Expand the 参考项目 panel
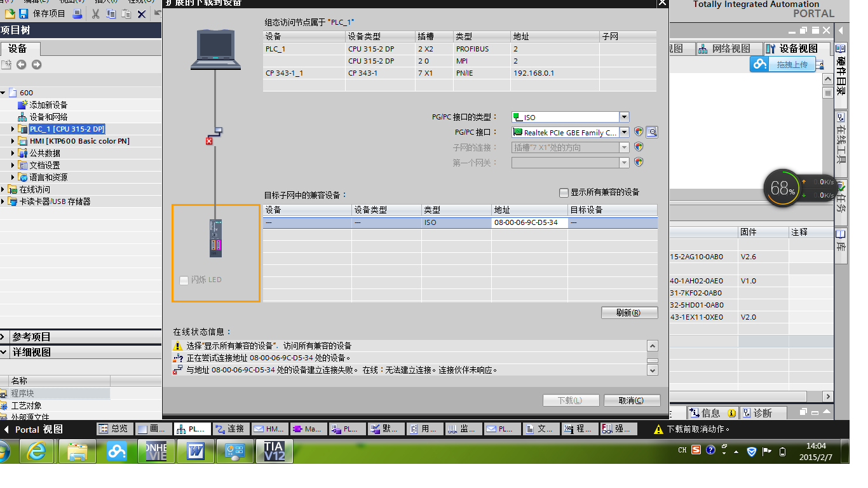Viewport: 868px width, 488px height. click(x=3, y=337)
